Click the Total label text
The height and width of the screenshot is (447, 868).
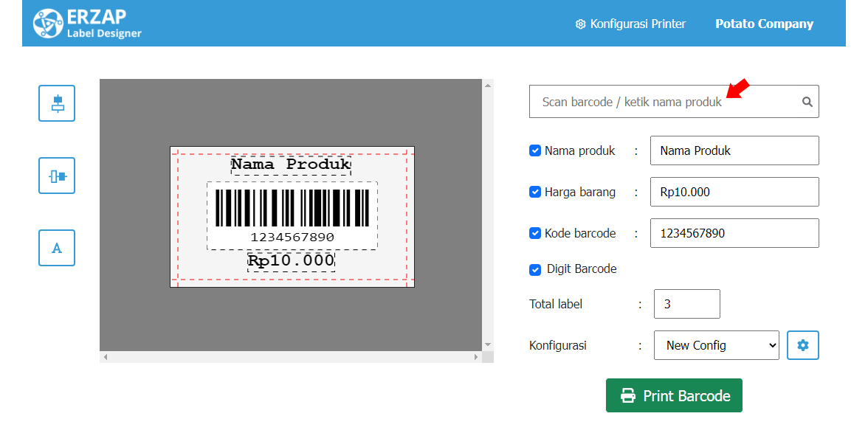556,304
